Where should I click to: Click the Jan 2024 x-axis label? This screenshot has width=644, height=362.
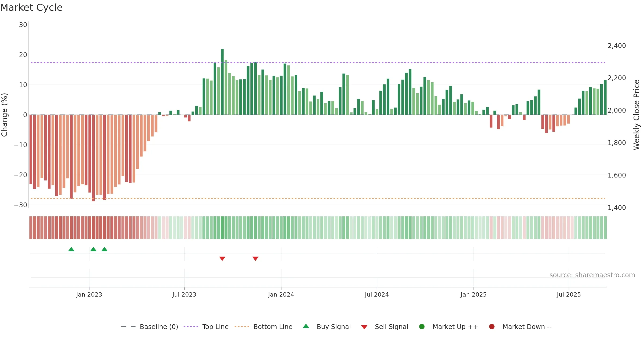point(281,294)
